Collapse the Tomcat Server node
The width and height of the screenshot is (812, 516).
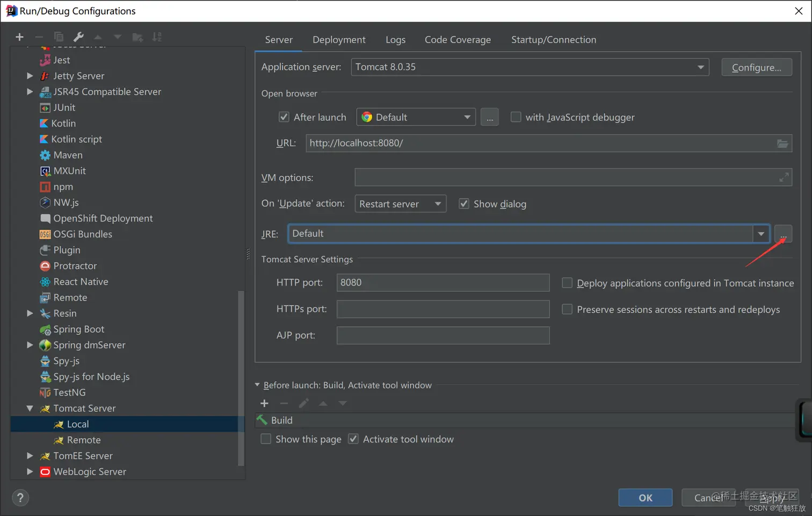point(30,408)
